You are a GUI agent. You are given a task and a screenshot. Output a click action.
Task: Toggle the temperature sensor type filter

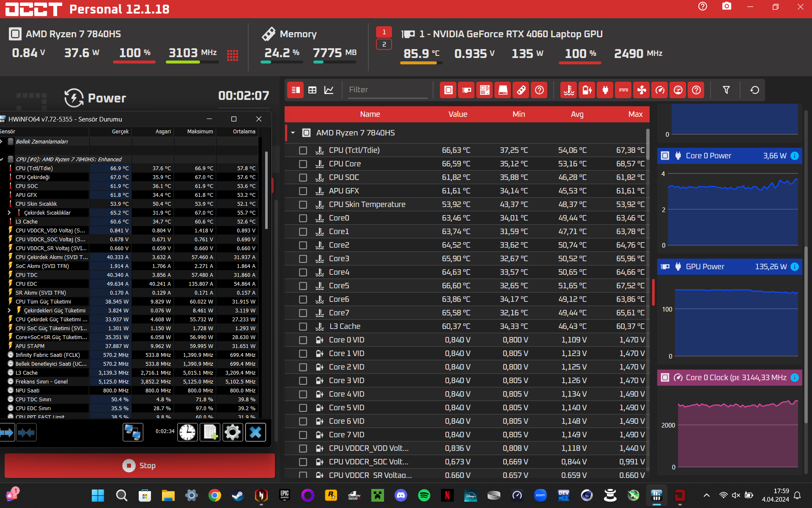click(x=569, y=90)
